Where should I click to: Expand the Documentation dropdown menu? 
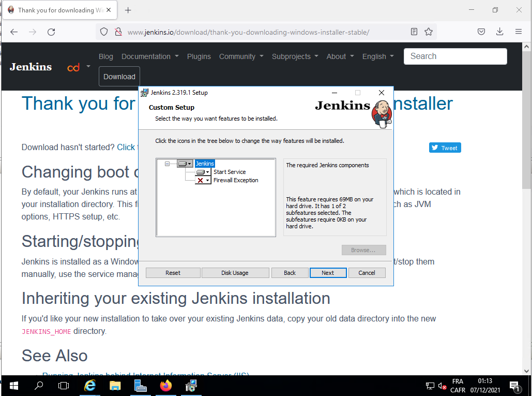coord(150,56)
